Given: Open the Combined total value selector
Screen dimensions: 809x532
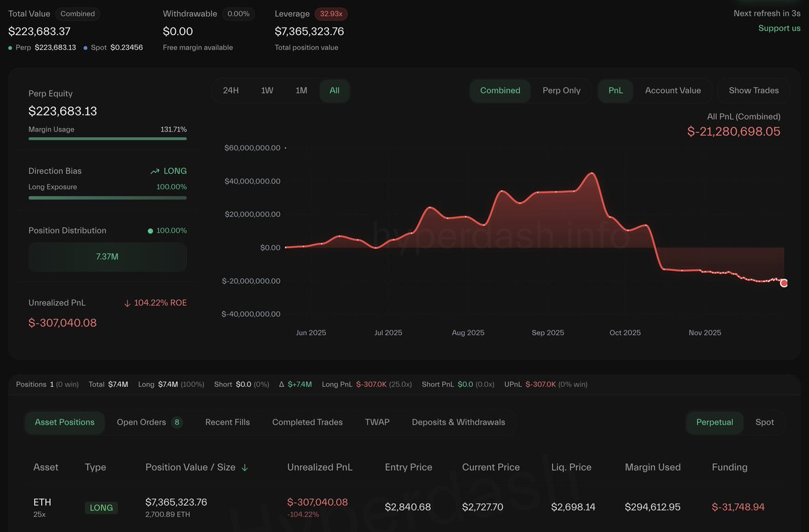Looking at the screenshot, I should 78,13.
